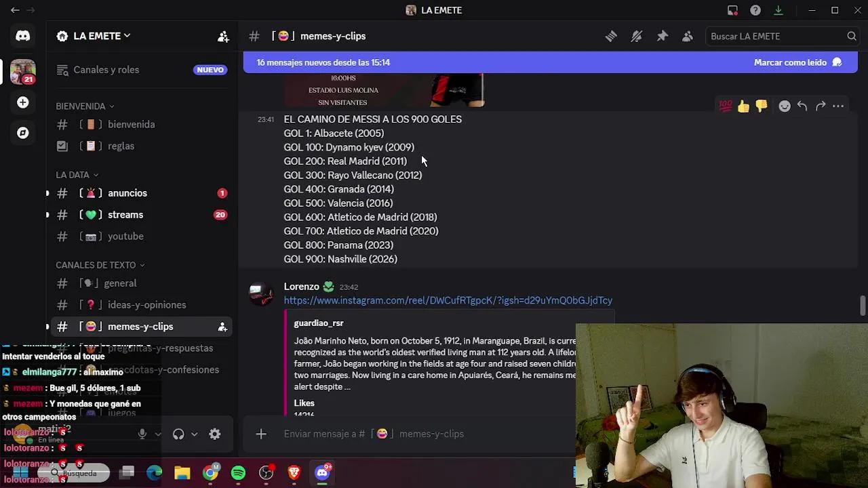The height and width of the screenshot is (488, 868).
Task: Focus the Enviar mensaje input box
Action: coord(427,434)
